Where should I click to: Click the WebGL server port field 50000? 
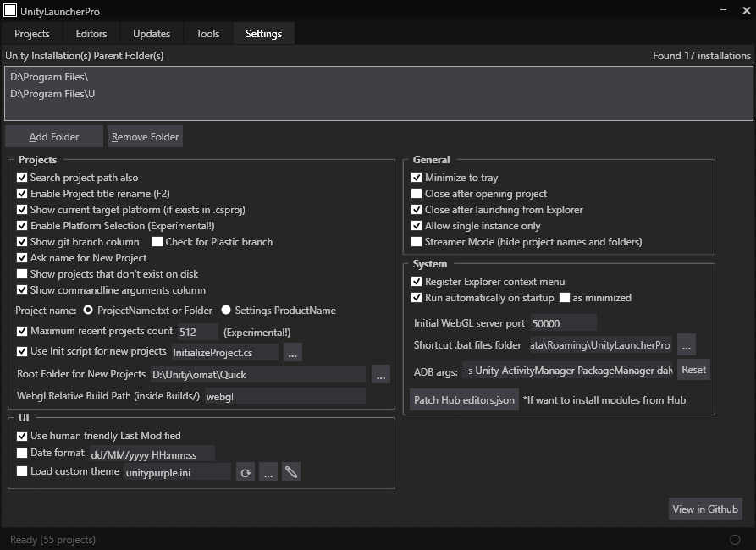(x=563, y=323)
